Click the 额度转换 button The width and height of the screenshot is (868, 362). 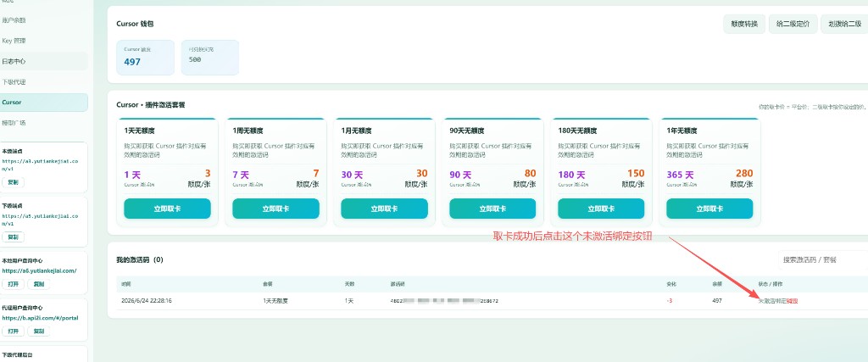click(744, 24)
